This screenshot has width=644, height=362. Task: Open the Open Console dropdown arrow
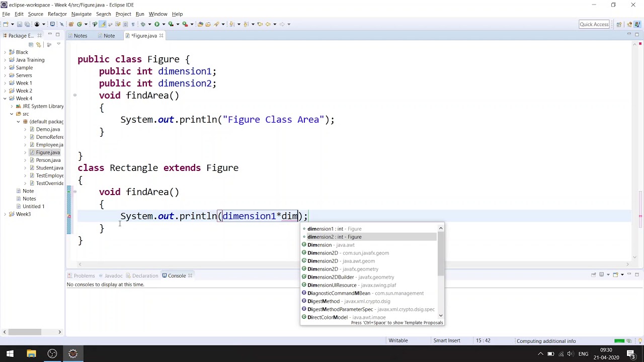[622, 275]
